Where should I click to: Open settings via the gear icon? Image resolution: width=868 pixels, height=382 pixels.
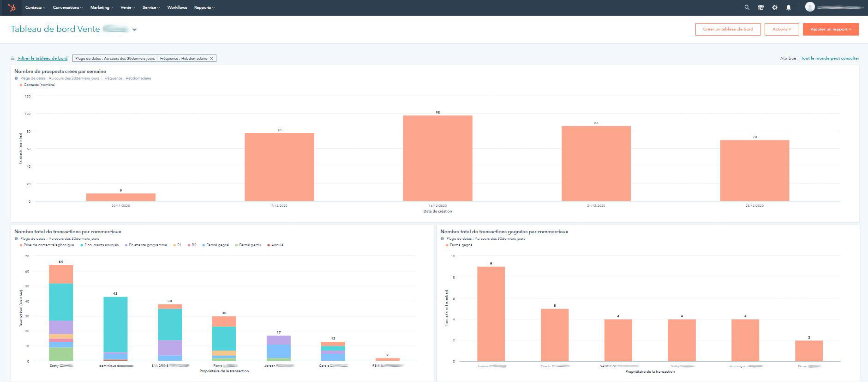coord(774,7)
